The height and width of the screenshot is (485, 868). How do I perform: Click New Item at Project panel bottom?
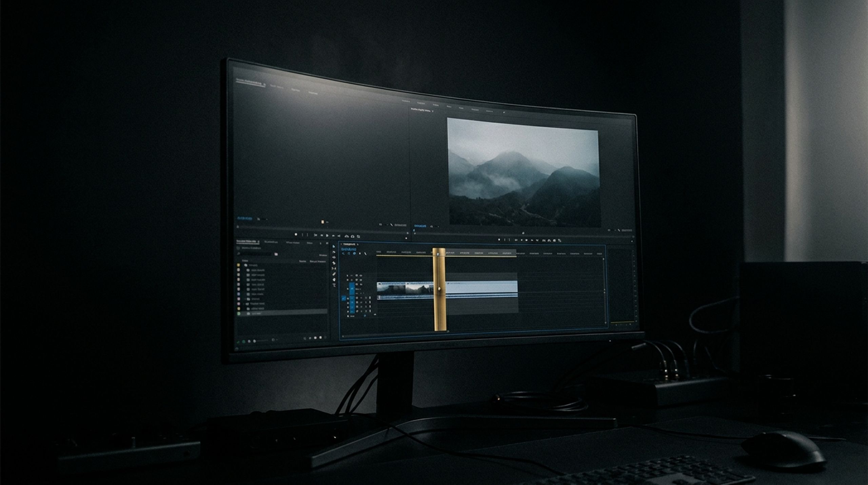point(320,337)
